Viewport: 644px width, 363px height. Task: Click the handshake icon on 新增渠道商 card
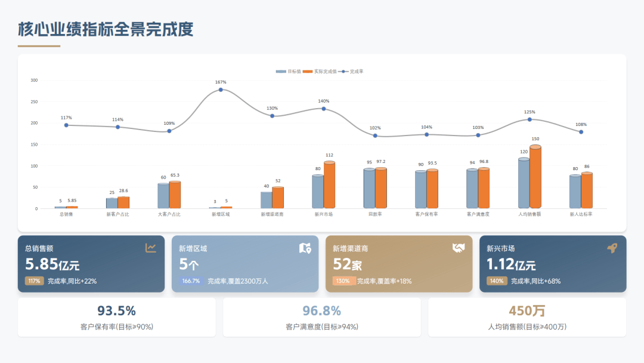[x=459, y=248]
